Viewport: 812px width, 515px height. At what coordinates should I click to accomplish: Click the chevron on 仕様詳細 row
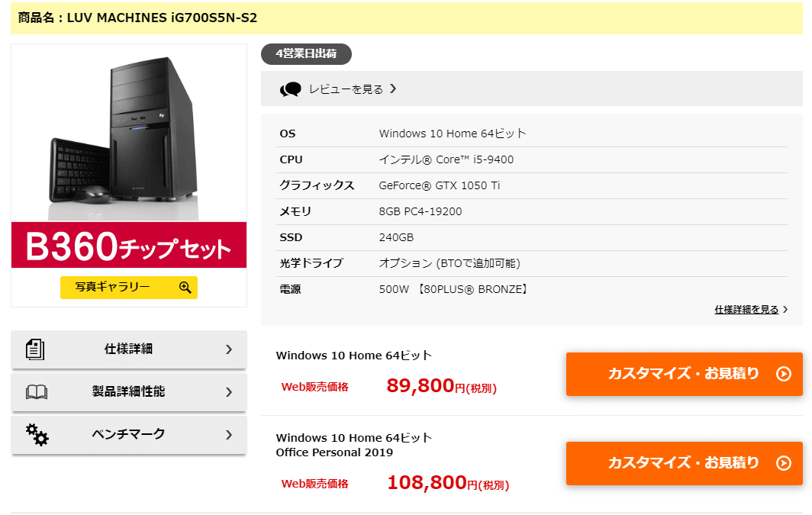(229, 349)
